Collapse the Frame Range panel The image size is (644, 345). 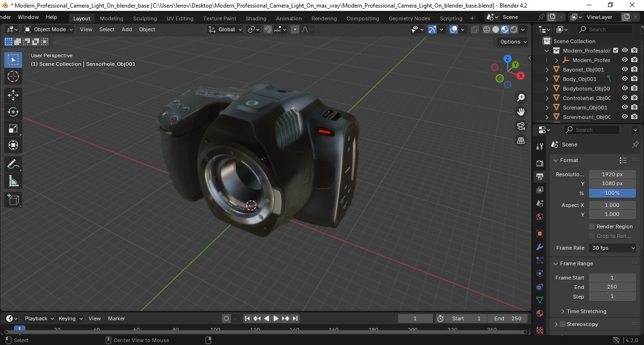click(556, 263)
